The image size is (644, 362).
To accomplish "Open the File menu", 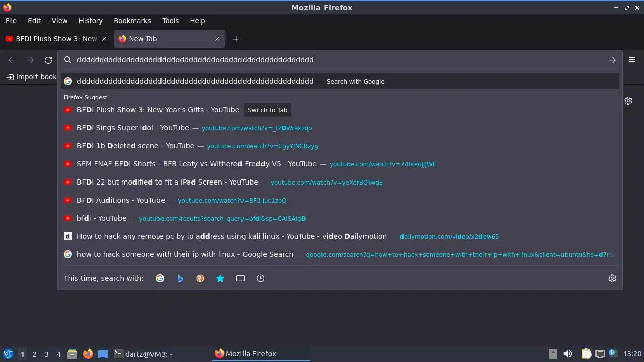I will click(11, 21).
